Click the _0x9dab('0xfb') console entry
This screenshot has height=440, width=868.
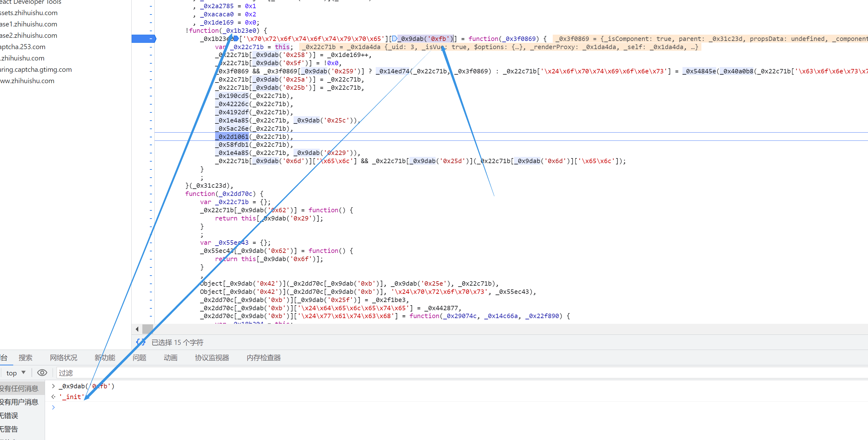tap(87, 386)
